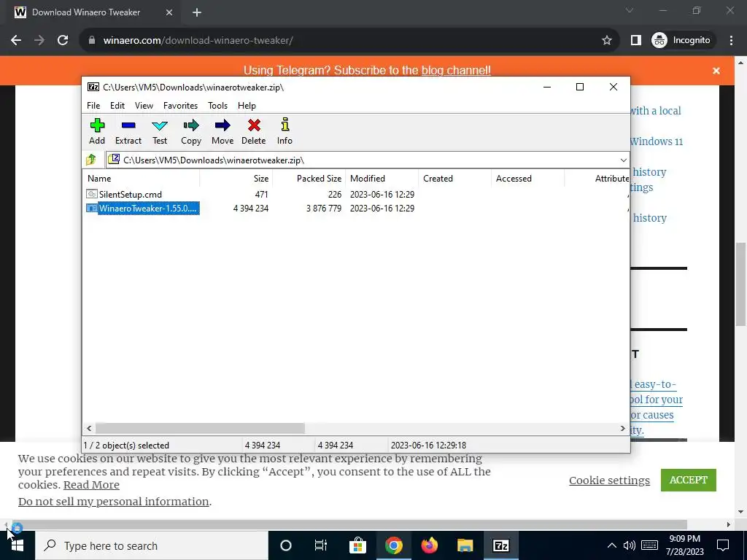The image size is (747, 560).
Task: Accept cookies with the ACCEPT button
Action: click(688, 480)
